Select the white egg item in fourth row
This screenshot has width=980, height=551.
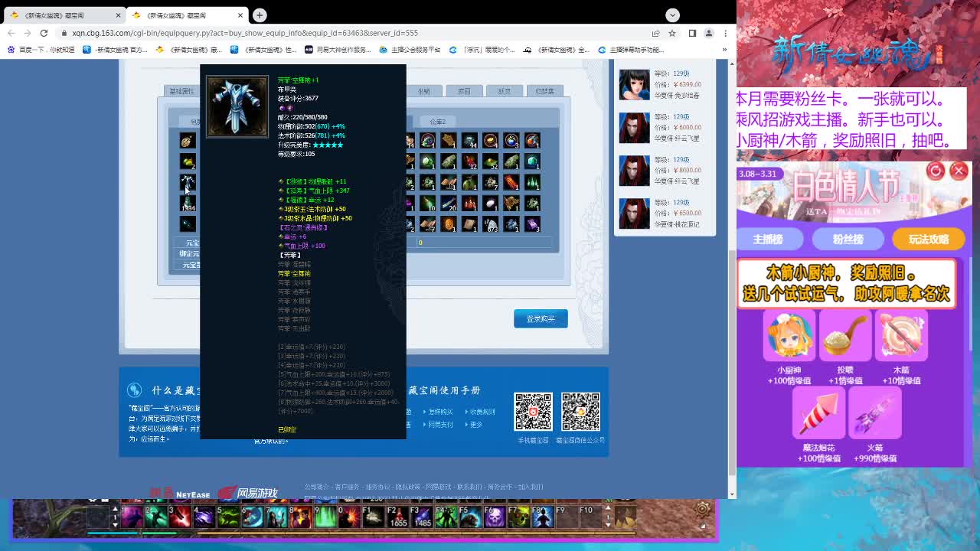tap(490, 203)
